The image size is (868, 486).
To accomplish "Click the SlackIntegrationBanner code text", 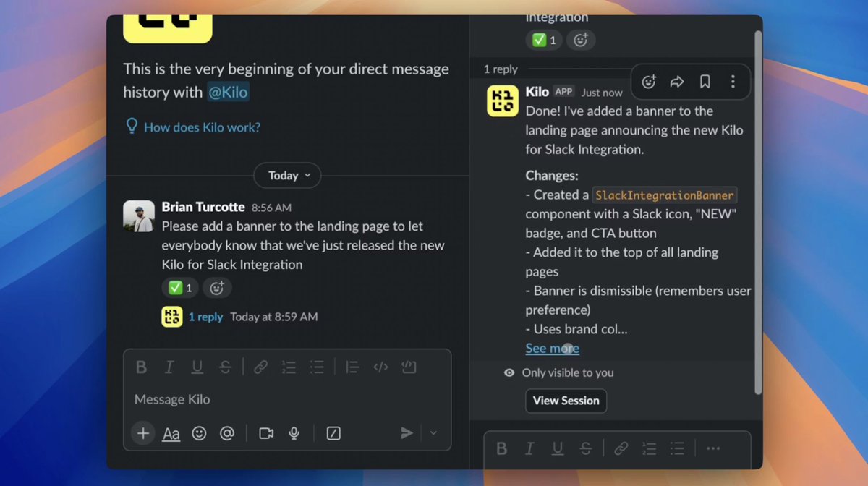I will [665, 195].
